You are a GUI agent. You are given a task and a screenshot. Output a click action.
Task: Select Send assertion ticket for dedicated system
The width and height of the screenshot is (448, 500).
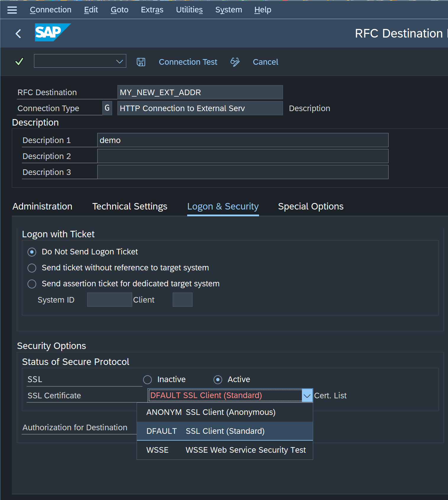point(32,284)
